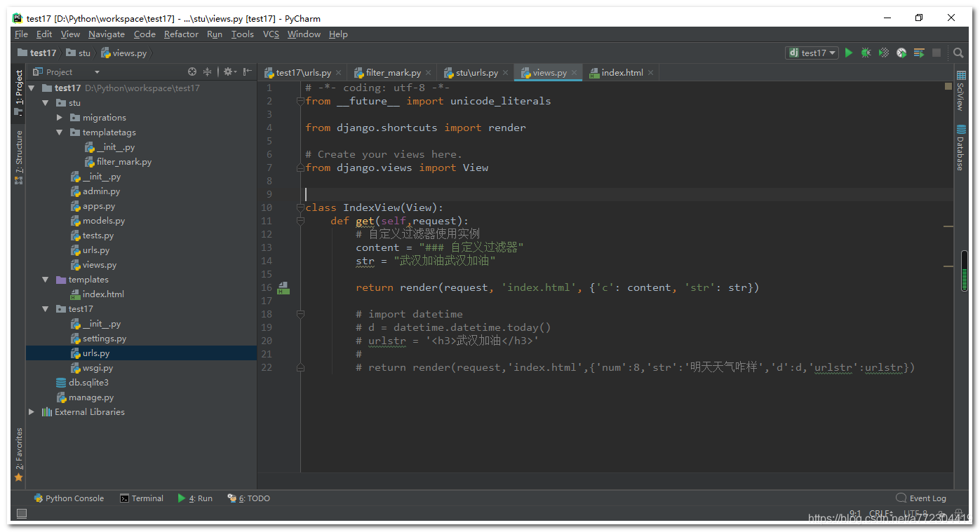The image size is (980, 532).
Task: Open the Tools menu
Action: (x=243, y=34)
